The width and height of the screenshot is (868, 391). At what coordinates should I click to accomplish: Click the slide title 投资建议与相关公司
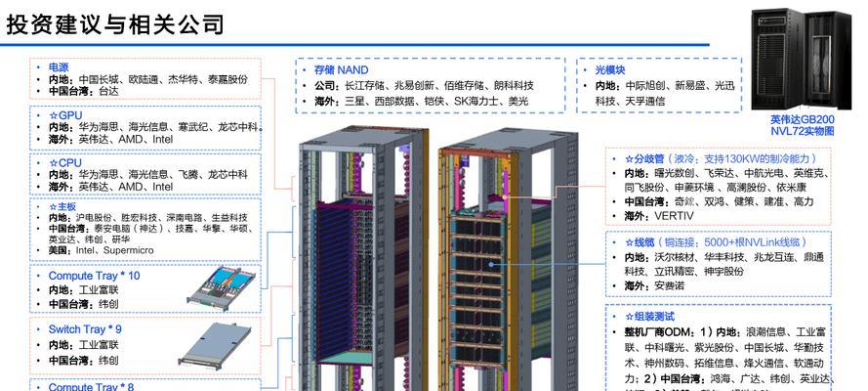[115, 24]
